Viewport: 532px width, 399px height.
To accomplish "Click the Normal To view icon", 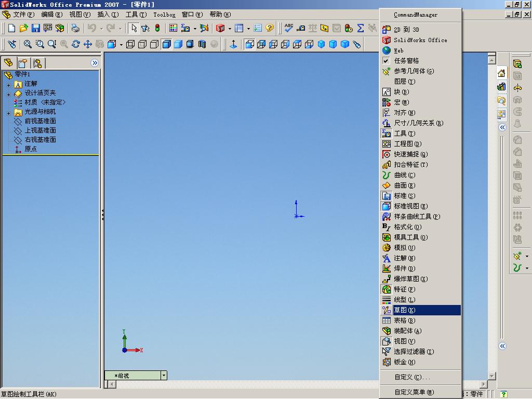I will point(233,44).
